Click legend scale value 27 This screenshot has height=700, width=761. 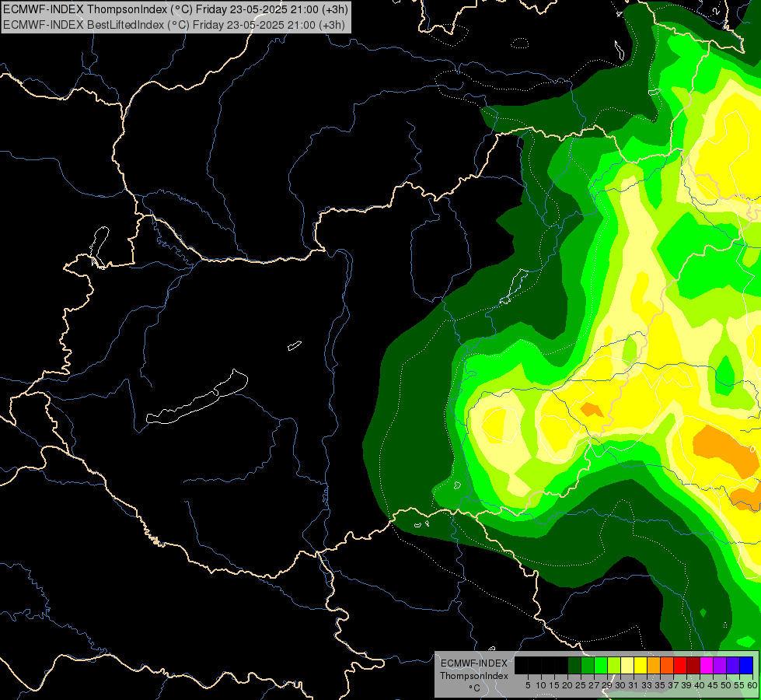coord(594,685)
